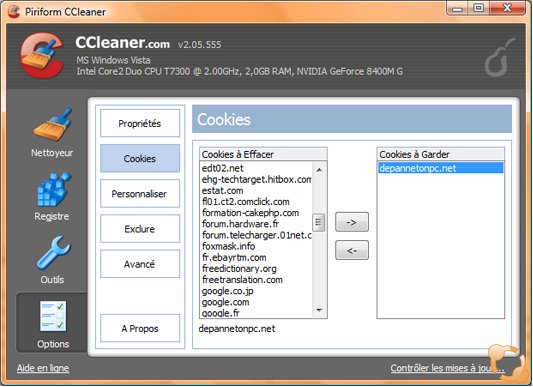
Task: Click the Cookies à Garder column header
Action: [x=441, y=154]
